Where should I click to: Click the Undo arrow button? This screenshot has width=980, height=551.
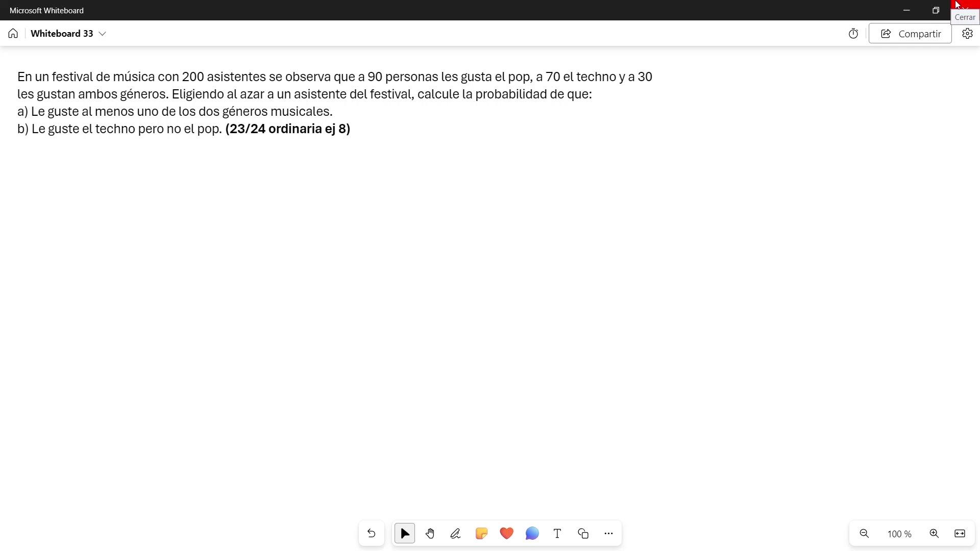[x=371, y=534]
